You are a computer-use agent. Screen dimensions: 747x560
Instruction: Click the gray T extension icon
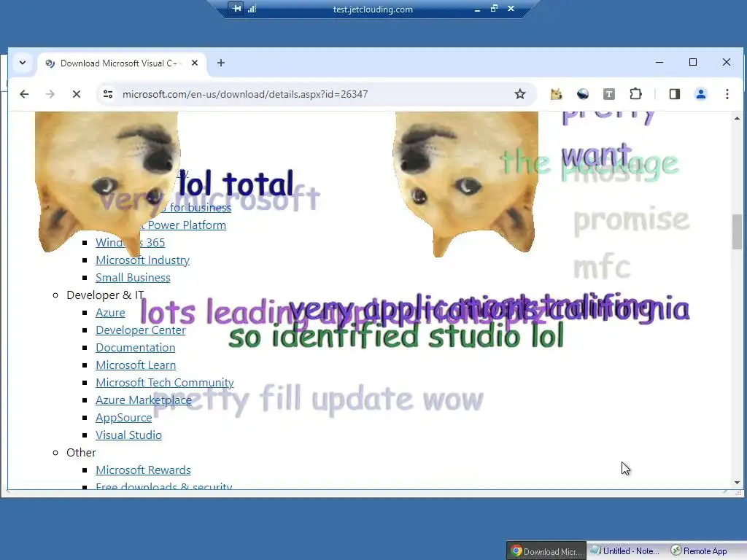click(x=609, y=94)
